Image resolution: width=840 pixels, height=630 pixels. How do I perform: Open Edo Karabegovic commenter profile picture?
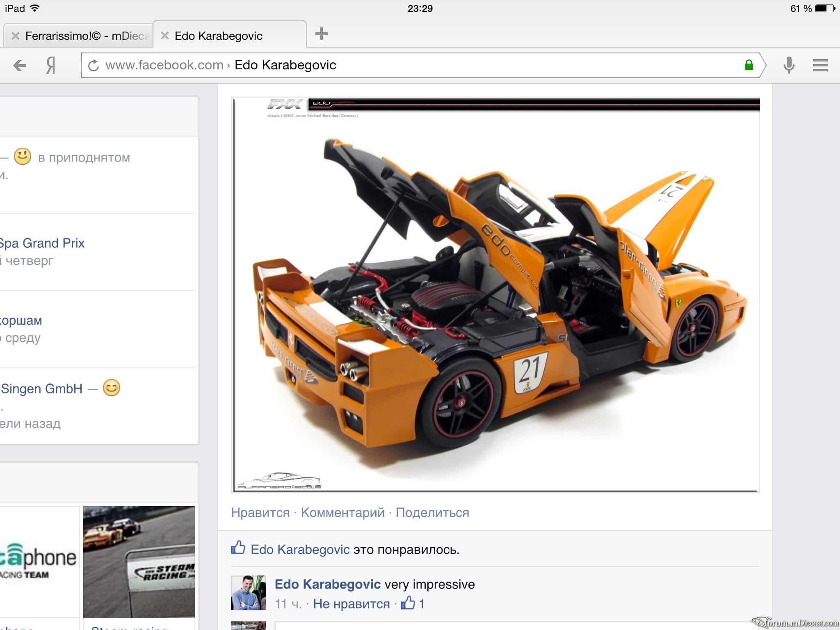[248, 593]
